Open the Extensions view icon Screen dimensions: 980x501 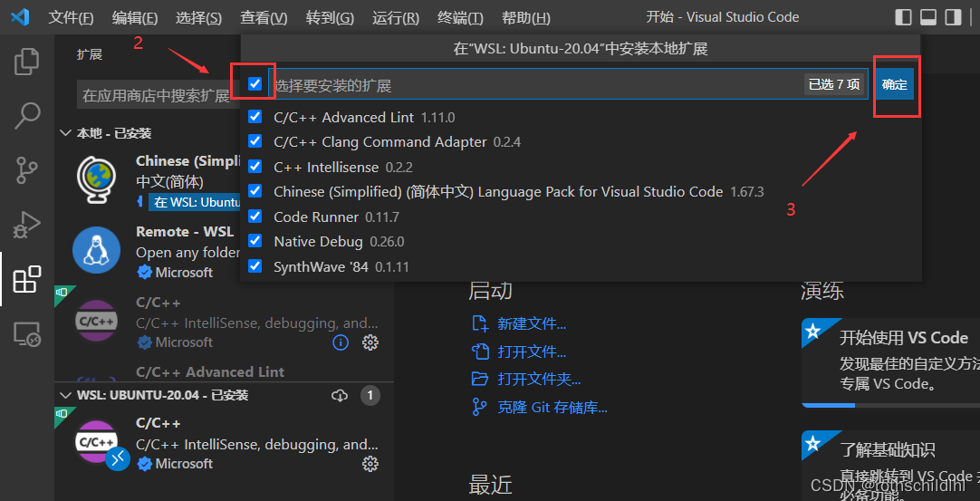[x=27, y=279]
